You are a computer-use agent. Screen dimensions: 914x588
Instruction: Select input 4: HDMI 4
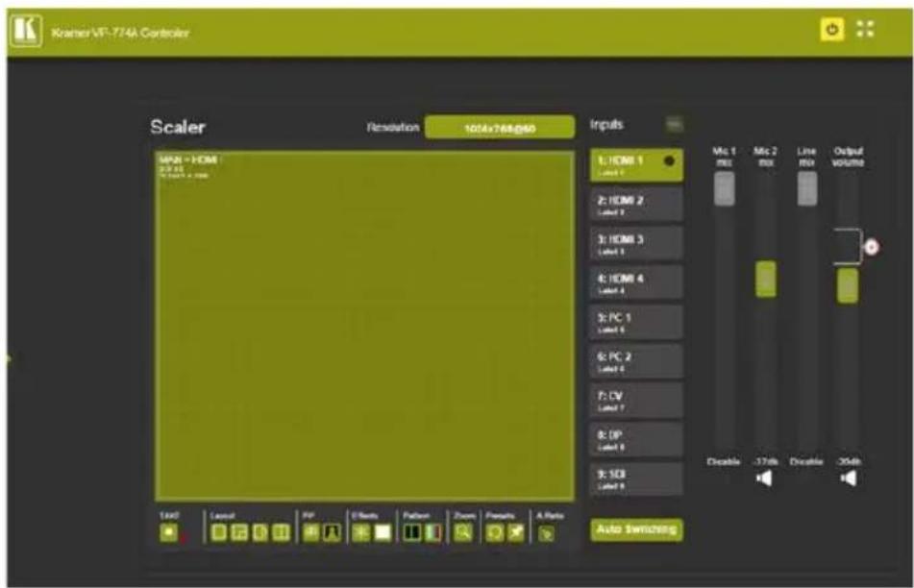point(636,282)
